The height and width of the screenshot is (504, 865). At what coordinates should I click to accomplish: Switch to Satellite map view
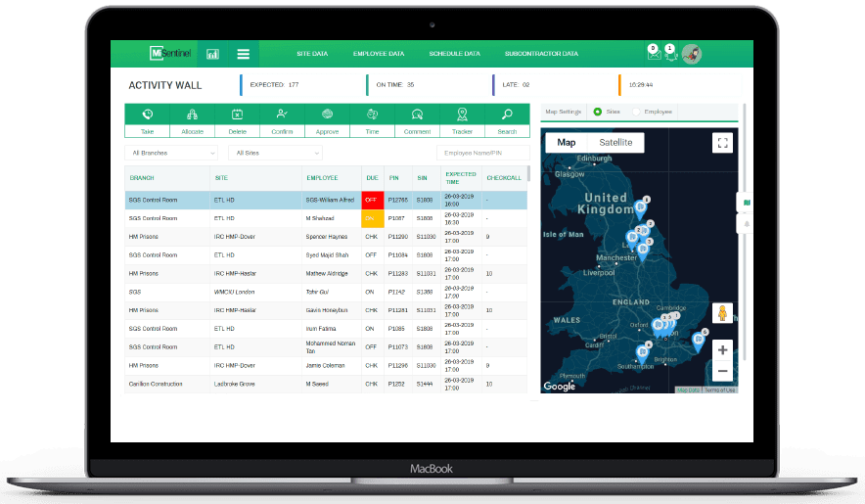[x=615, y=143]
